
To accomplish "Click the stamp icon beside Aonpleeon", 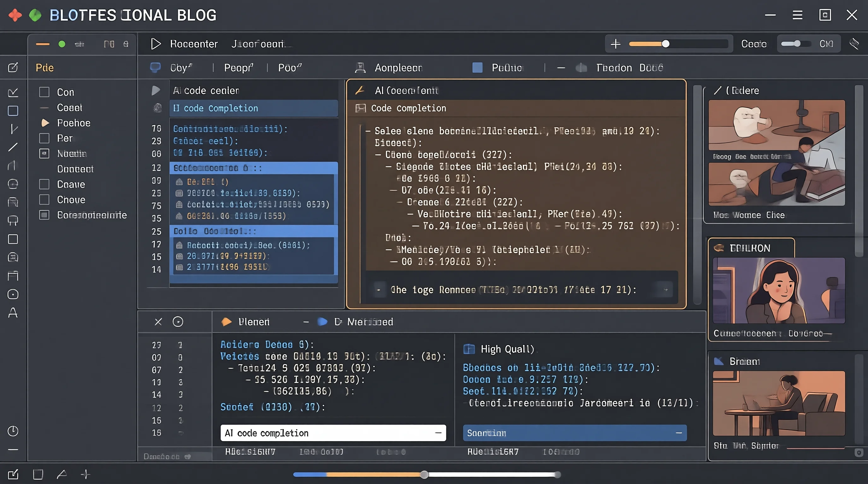I will pos(360,68).
